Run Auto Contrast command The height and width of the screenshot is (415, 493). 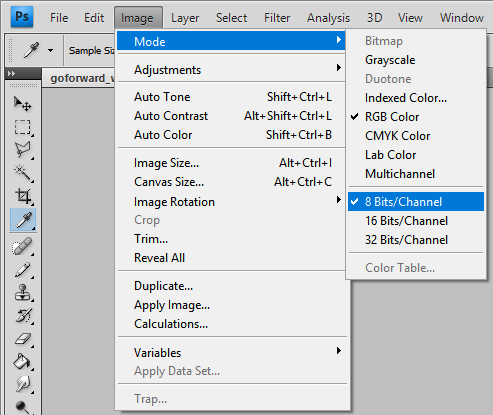pyautogui.click(x=231, y=116)
